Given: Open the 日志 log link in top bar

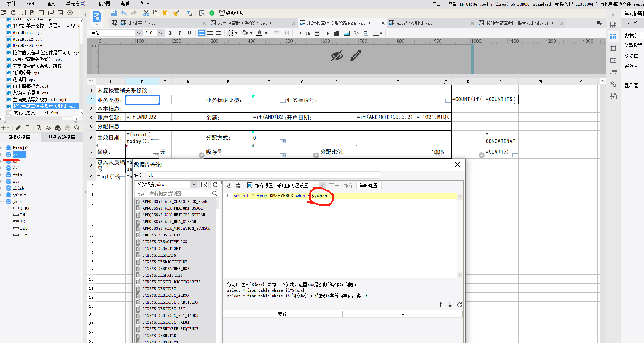Looking at the screenshot, I should coord(437,4).
